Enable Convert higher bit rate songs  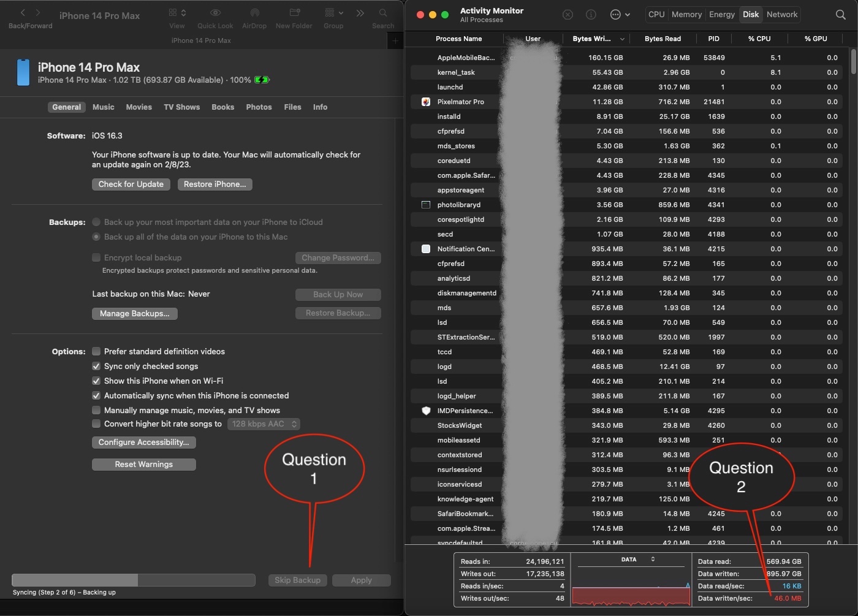[x=96, y=424]
